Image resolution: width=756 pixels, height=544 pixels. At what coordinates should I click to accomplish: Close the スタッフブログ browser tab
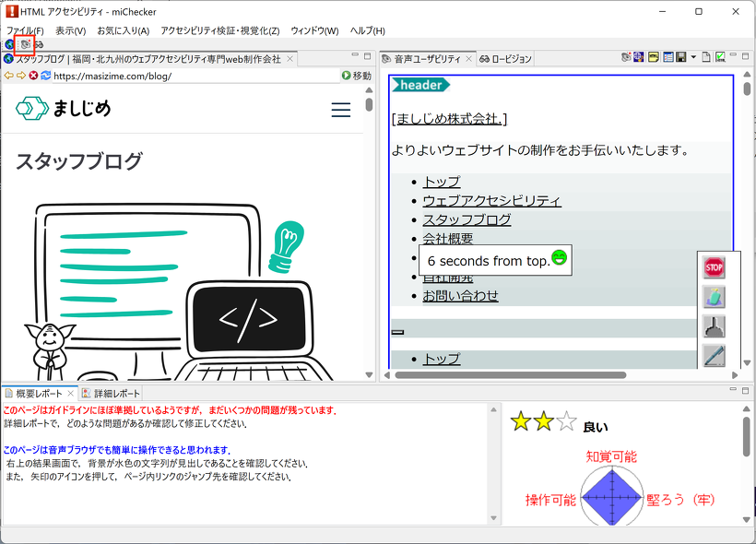click(x=289, y=59)
